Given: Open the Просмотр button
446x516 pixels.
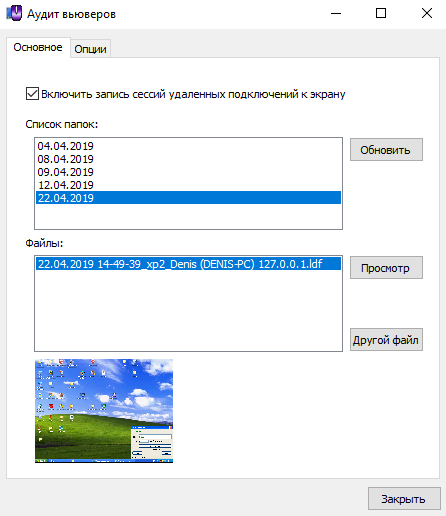Looking at the screenshot, I should point(386,268).
